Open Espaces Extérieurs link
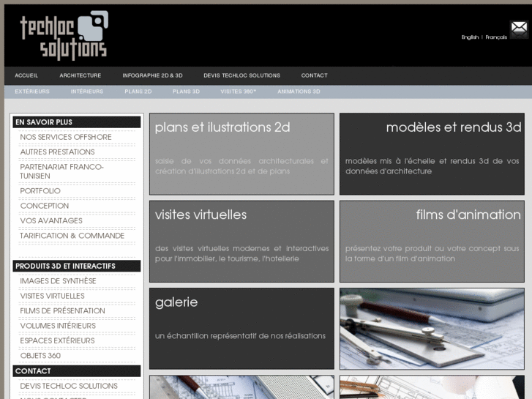This screenshot has height=399, width=532. point(57,340)
